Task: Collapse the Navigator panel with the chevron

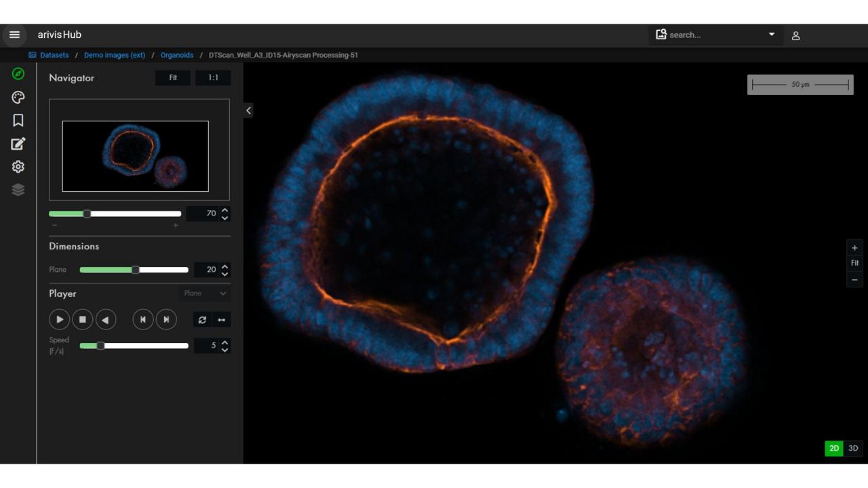Action: tap(248, 110)
